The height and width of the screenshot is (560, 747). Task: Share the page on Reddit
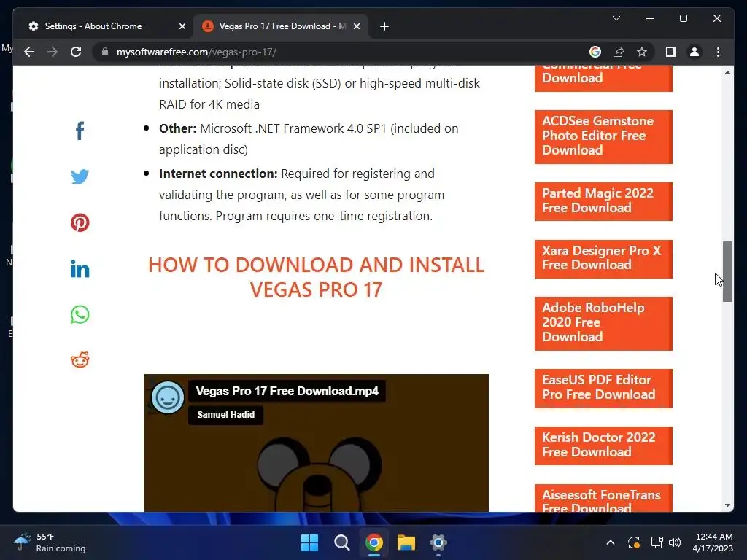(80, 360)
